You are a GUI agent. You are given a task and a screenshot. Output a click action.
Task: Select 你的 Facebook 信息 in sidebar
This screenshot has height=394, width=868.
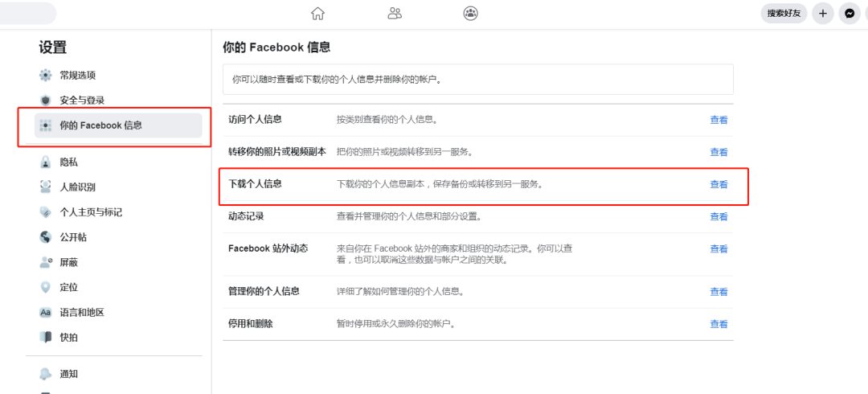(x=118, y=125)
